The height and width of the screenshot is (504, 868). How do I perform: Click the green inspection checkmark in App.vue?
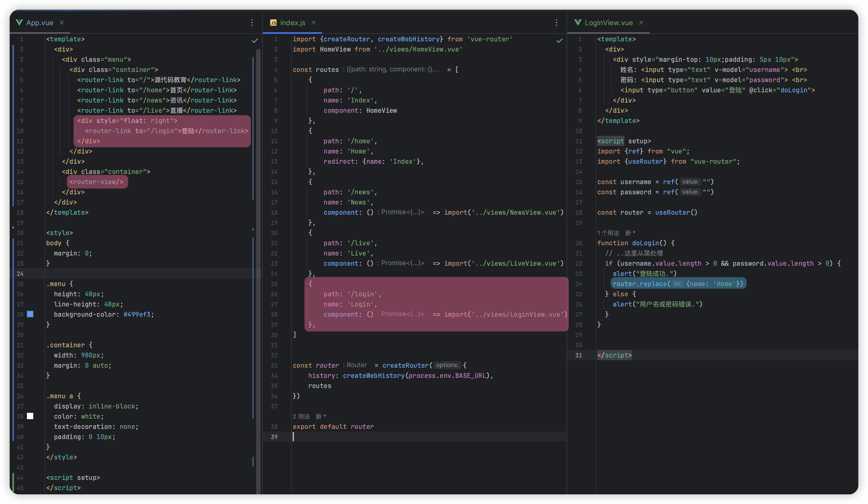click(x=255, y=41)
